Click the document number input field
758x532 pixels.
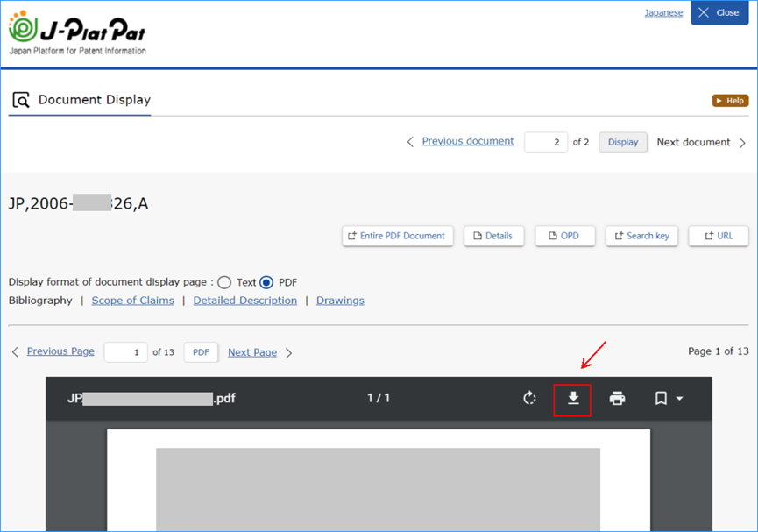pos(546,142)
